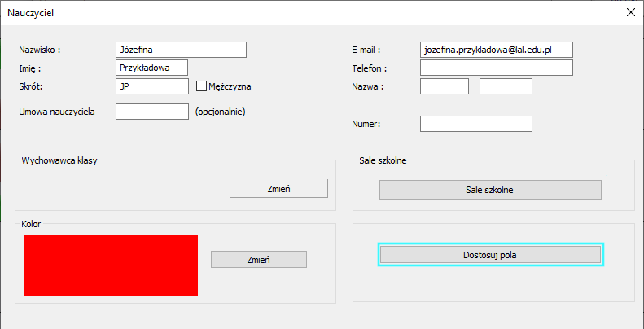644x329 pixels.
Task: Click the Kolor group label
Action: 32,223
